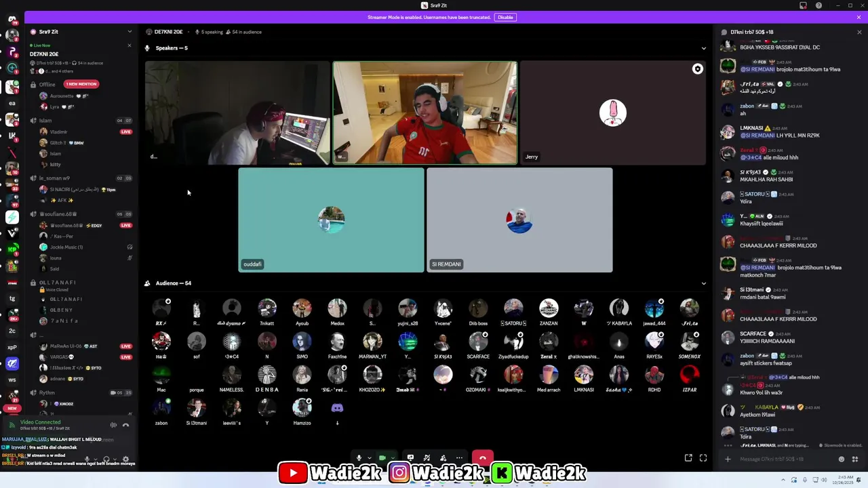The width and height of the screenshot is (868, 488).
Task: Open the 2c server icon
Action: (x=12, y=331)
